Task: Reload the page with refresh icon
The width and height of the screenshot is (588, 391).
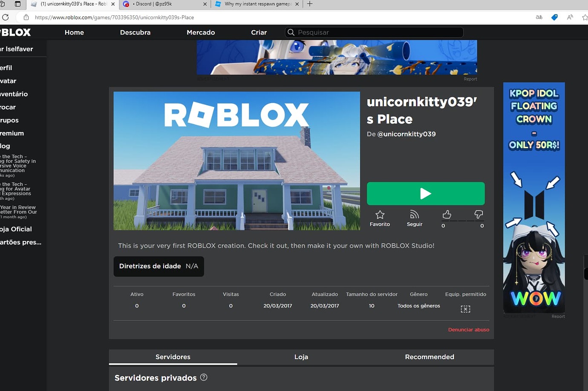Action: click(x=5, y=17)
